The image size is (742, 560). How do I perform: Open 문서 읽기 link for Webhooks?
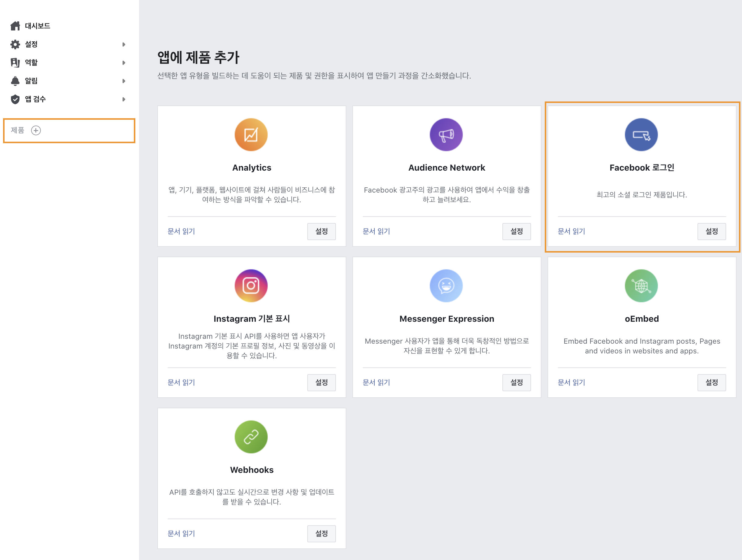point(181,534)
